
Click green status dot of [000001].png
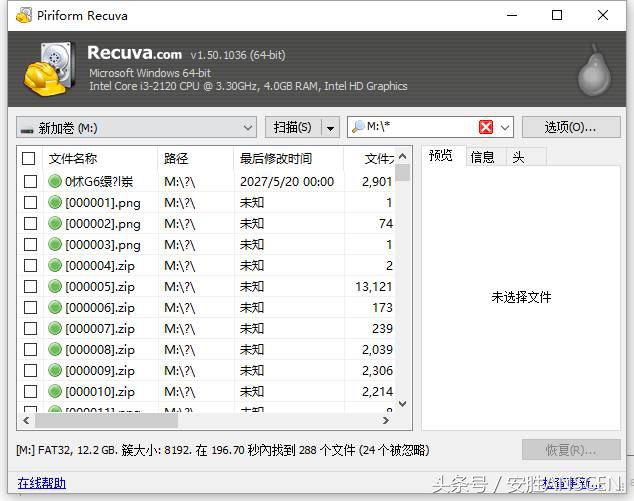pos(55,202)
